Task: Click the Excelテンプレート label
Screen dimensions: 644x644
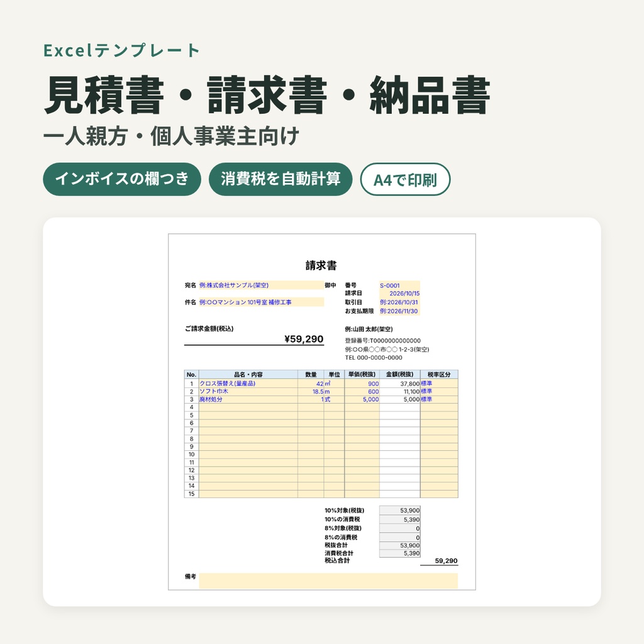Action: pyautogui.click(x=121, y=50)
